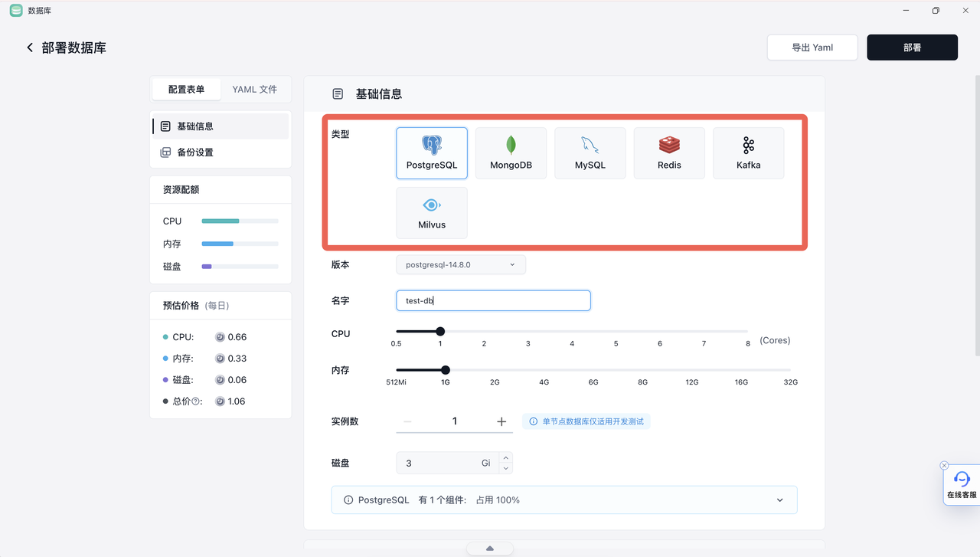Click the 导出 Yaml button
980x557 pixels.
click(812, 48)
